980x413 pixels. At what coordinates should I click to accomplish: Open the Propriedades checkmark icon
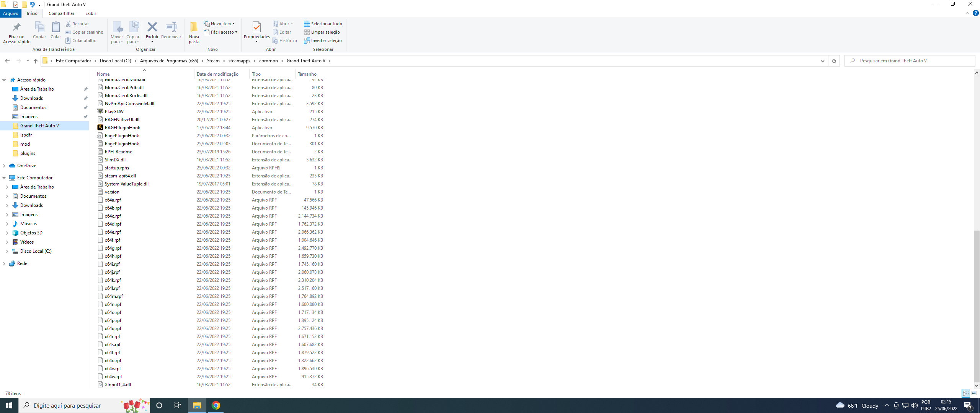tap(256, 27)
